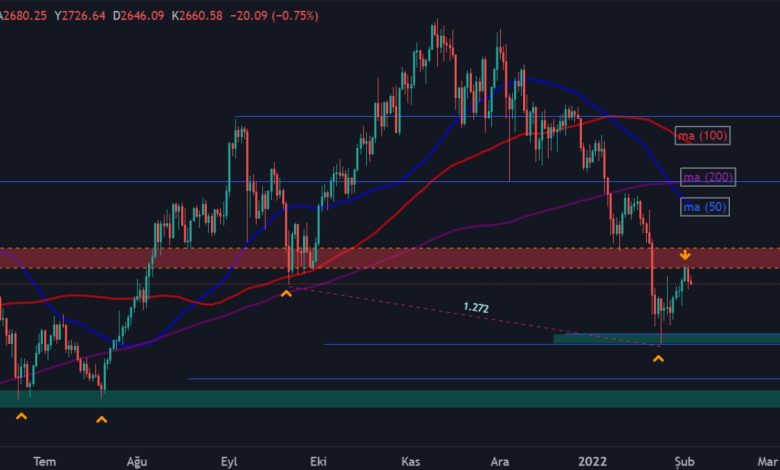Image resolution: width=780 pixels, height=470 pixels.
Task: Click the 2022 year label on the time axis
Action: point(593,461)
